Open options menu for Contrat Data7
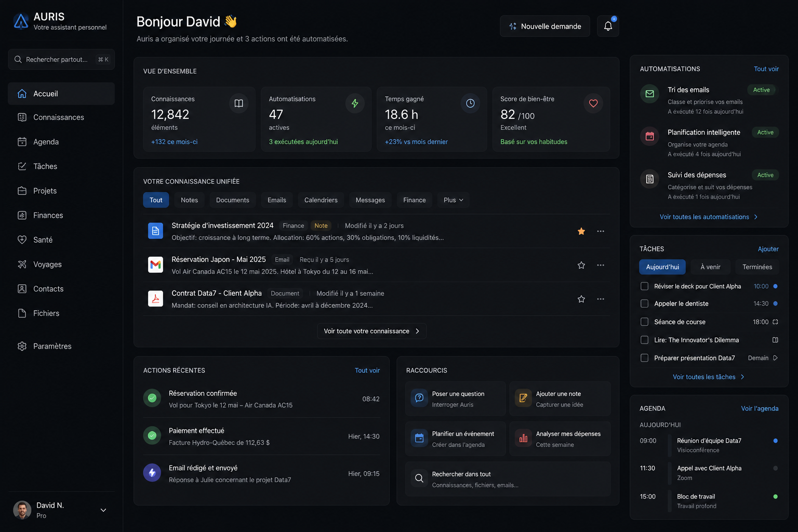798x532 pixels. tap(601, 299)
